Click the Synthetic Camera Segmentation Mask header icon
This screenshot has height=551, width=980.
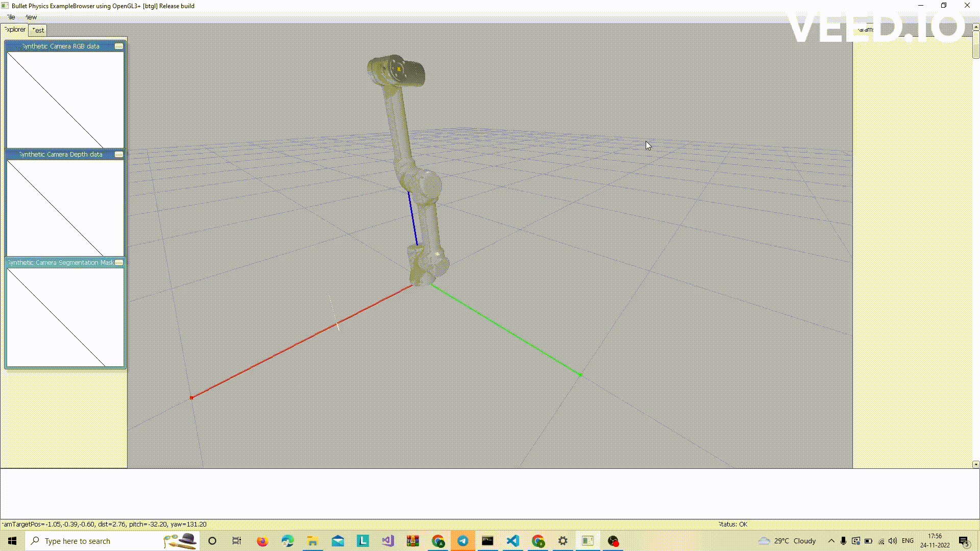(118, 262)
